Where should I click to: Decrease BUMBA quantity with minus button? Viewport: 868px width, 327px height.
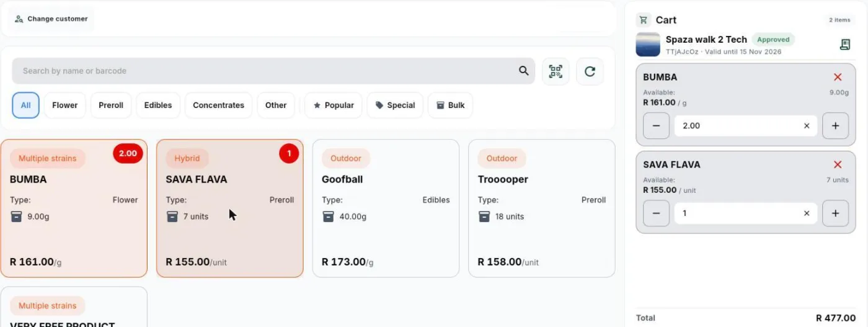point(656,126)
